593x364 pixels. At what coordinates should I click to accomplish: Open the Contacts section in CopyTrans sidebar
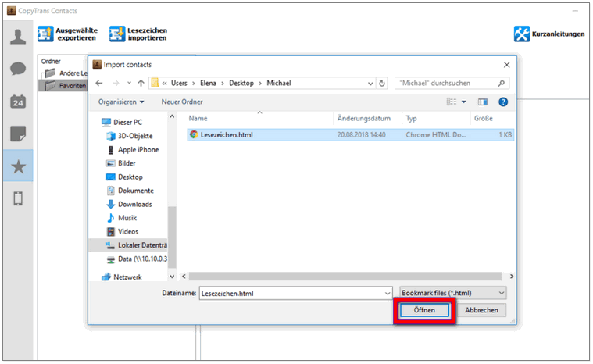[18, 37]
